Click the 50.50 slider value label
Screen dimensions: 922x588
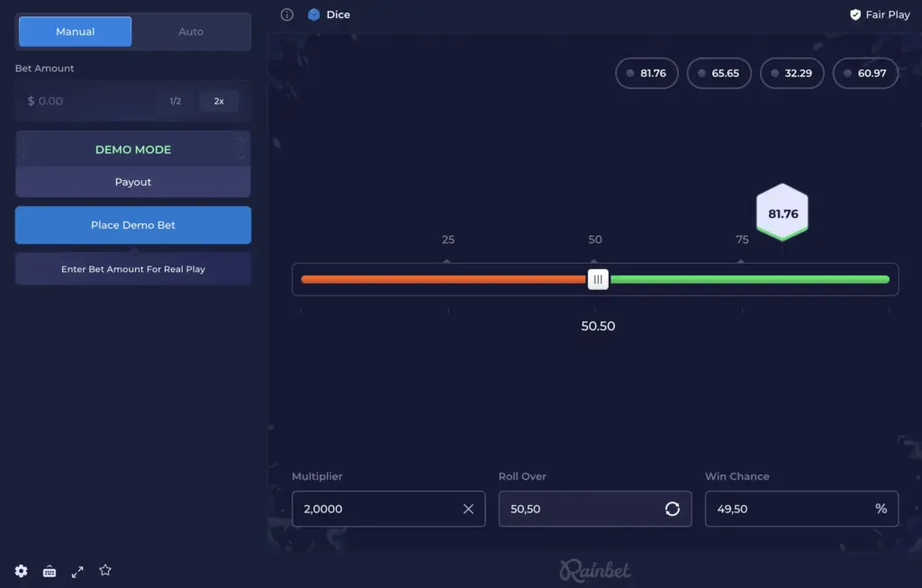click(598, 326)
